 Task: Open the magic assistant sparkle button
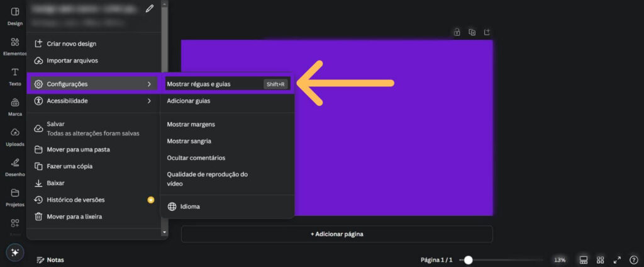point(14,252)
